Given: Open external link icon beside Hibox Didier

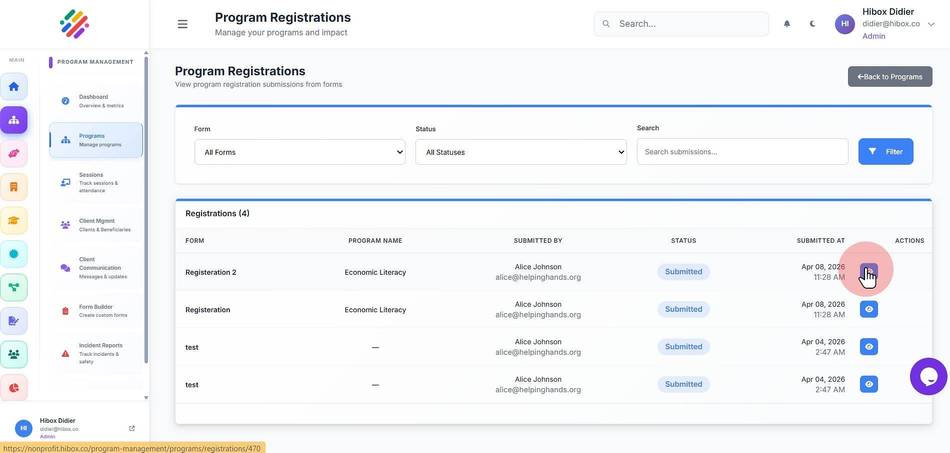Looking at the screenshot, I should pyautogui.click(x=132, y=428).
